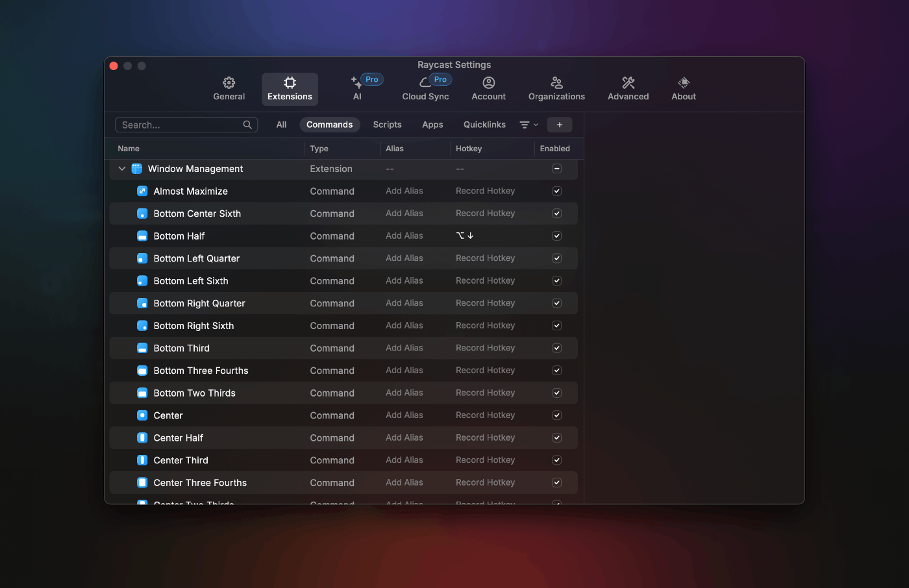909x588 pixels.
Task: Focus the Search extensions field
Action: tap(186, 125)
